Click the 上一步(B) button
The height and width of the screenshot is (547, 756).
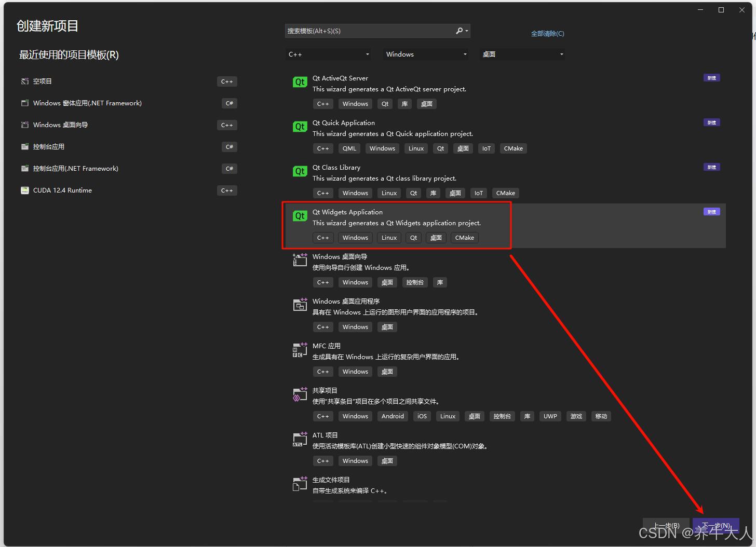666,526
